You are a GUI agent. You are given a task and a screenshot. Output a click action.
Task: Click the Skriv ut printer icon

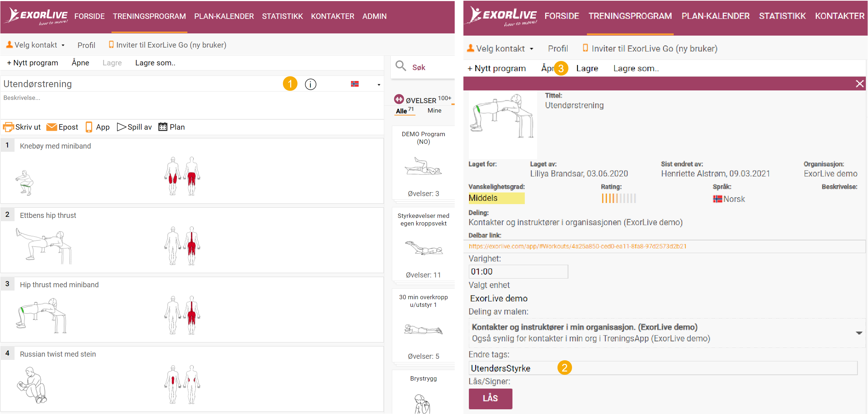8,127
